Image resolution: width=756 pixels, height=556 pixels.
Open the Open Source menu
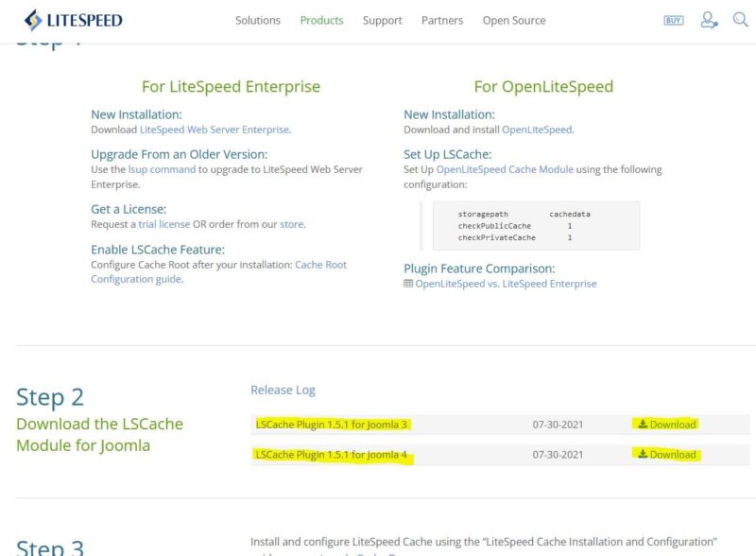coord(514,20)
